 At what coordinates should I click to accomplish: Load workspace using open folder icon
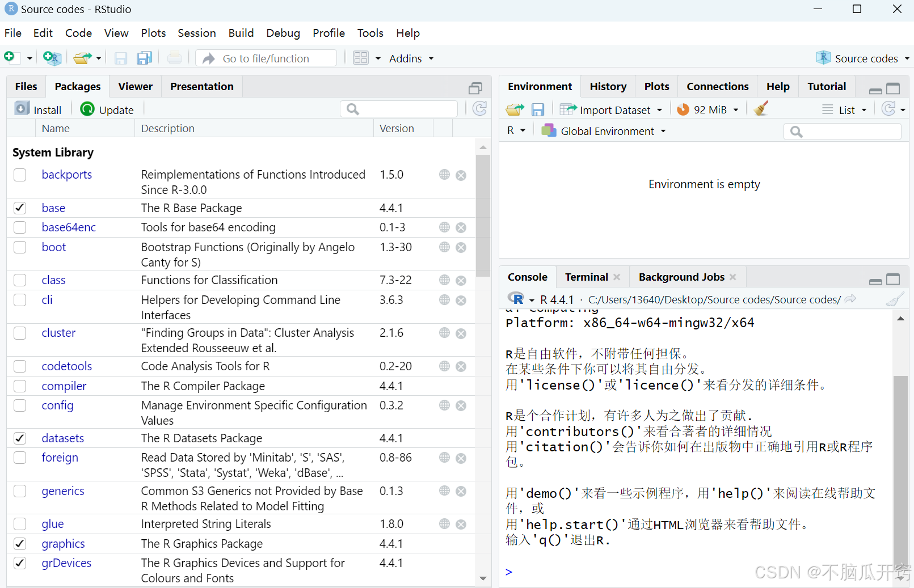pyautogui.click(x=515, y=109)
